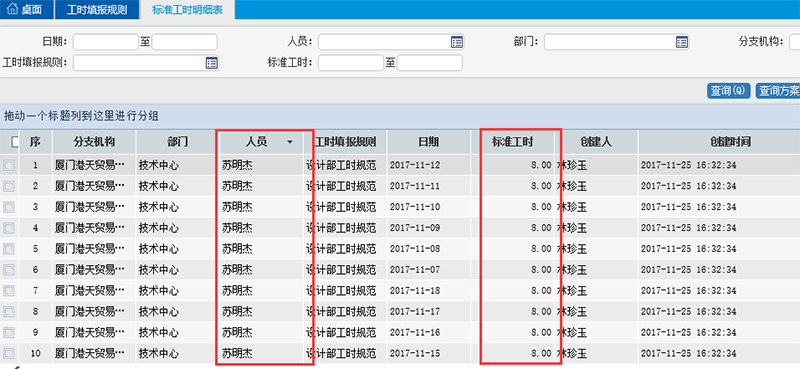Screen dimensions: 800x369
Task: Focus the 日期 end input field
Action: pos(184,42)
